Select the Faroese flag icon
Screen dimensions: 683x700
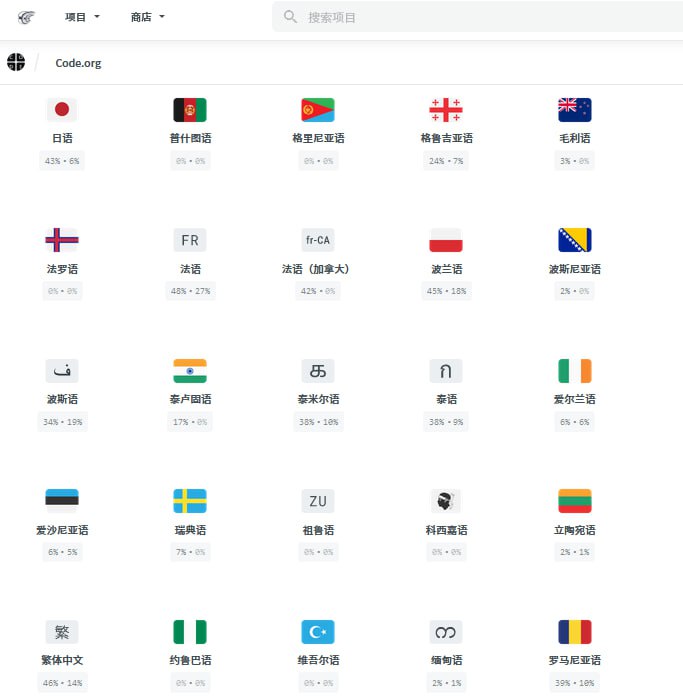point(62,240)
